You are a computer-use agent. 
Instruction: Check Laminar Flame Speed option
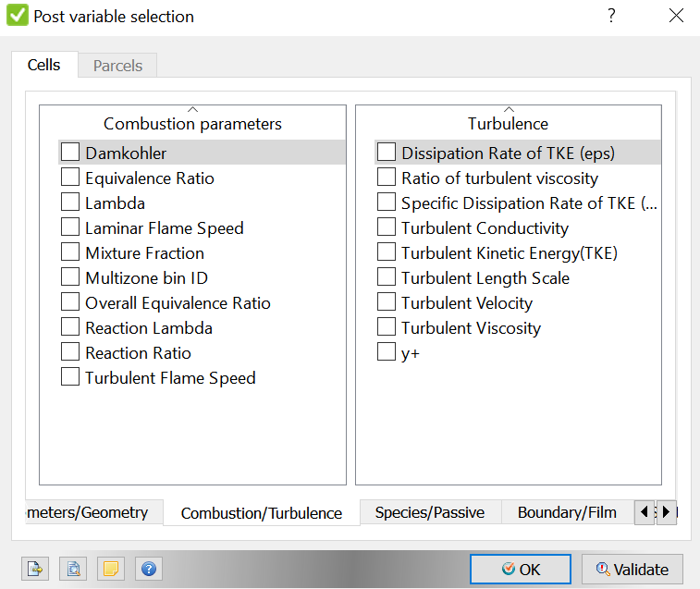click(70, 227)
